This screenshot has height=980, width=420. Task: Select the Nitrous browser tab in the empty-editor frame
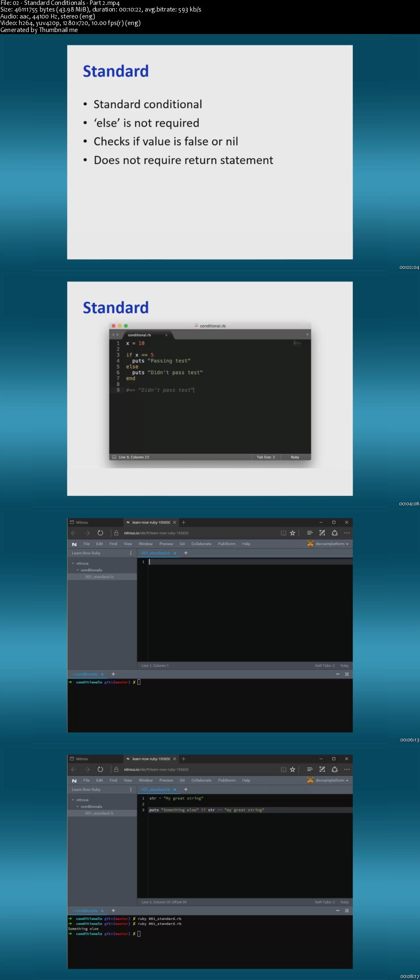pyautogui.click(x=95, y=522)
